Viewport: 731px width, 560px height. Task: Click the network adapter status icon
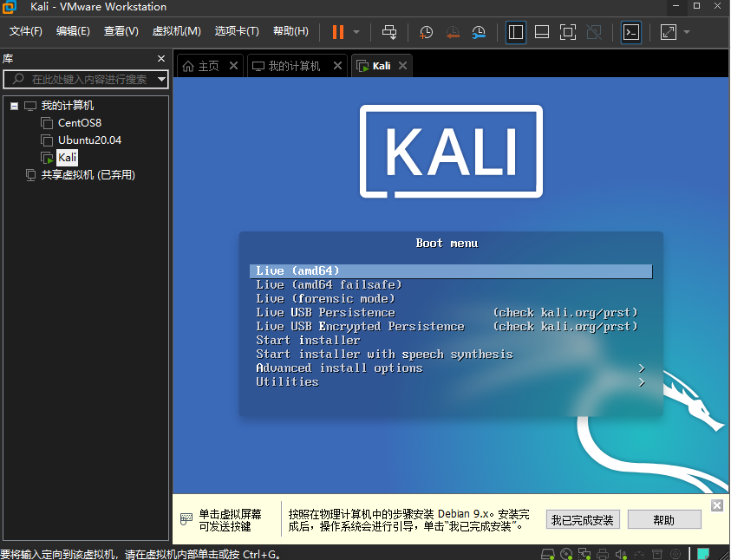[x=584, y=555]
